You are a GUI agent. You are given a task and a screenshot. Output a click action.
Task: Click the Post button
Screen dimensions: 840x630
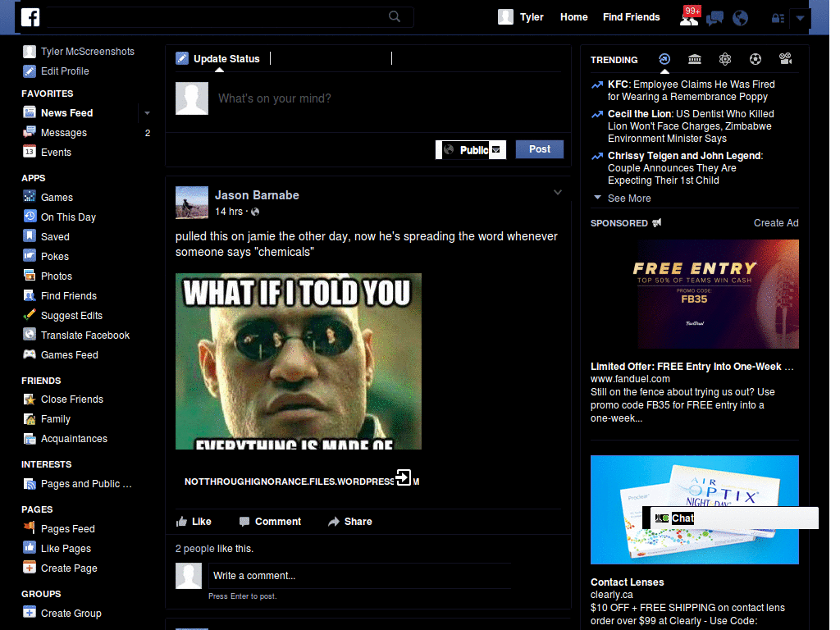point(540,149)
